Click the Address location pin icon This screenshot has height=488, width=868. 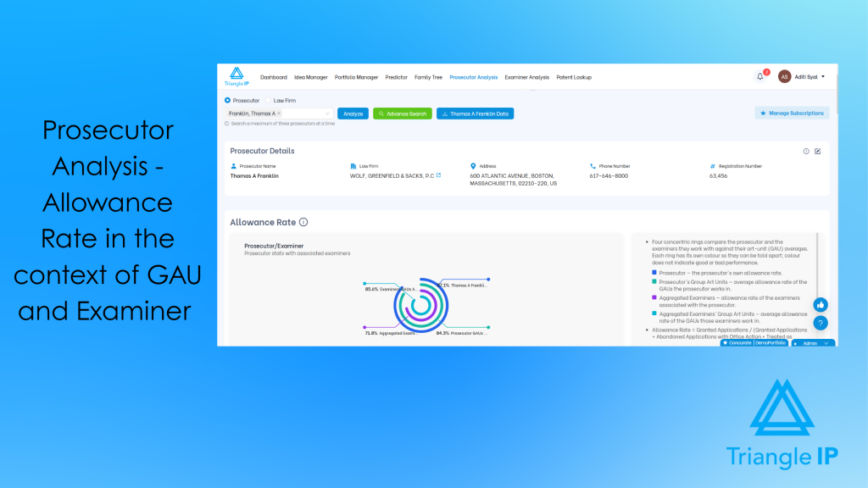[x=473, y=166]
